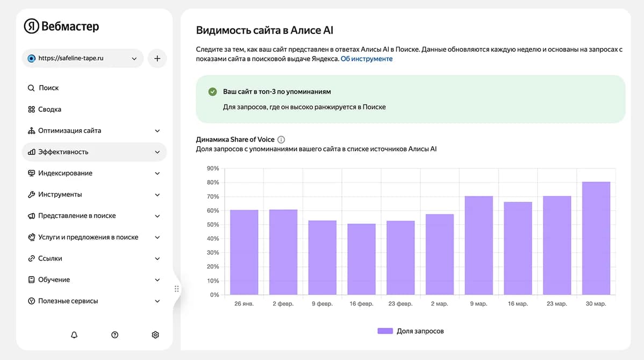Toggle Доля запросов legend series
644x360 pixels.
[411, 331]
